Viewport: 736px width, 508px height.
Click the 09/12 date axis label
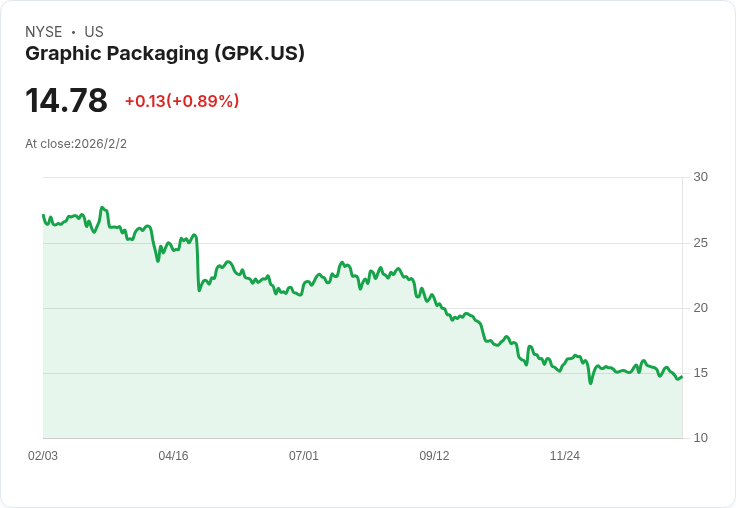434,456
